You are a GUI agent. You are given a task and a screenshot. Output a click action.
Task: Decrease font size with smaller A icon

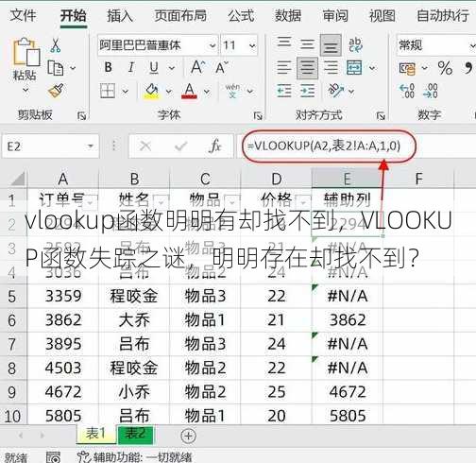(x=222, y=67)
